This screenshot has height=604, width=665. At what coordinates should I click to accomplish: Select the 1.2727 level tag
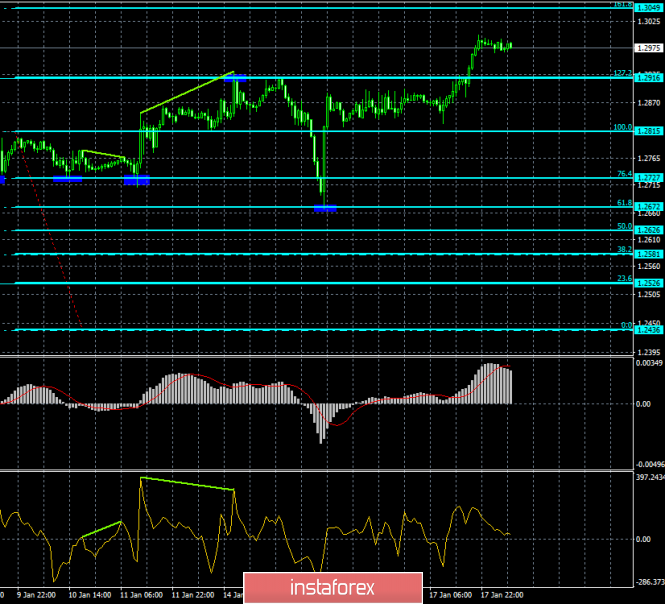point(648,178)
